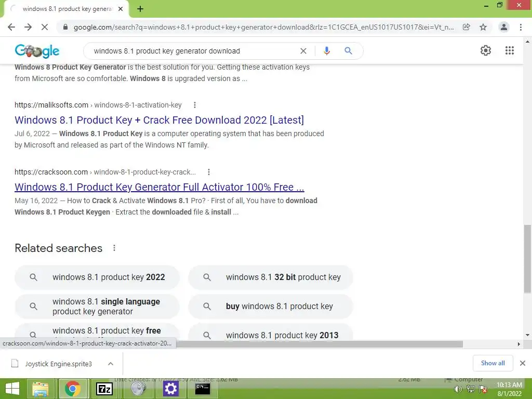Click the maliksofts.com URL breadcrumb
The height and width of the screenshot is (399, 532).
click(98, 105)
